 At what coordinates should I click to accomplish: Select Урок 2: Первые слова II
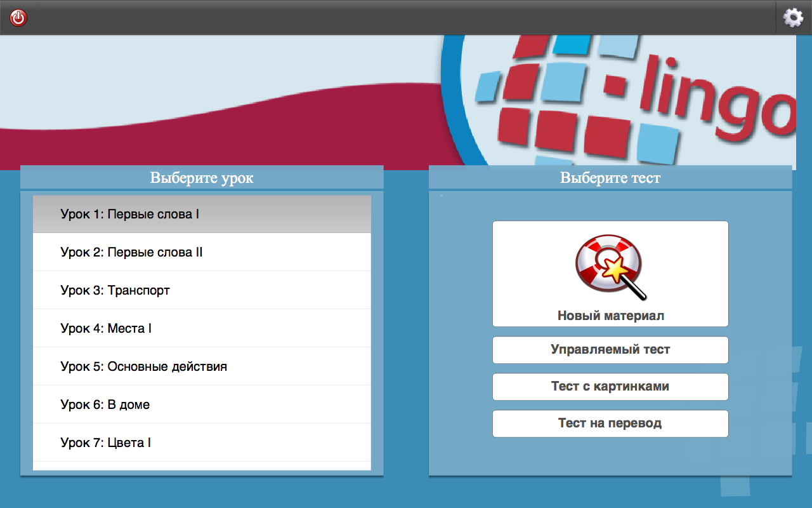202,252
